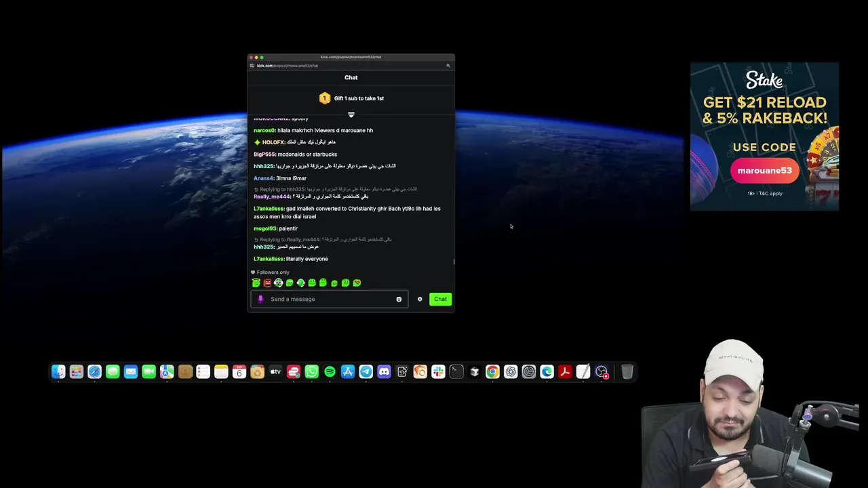
Task: Open Adobe Acrobat from the dock
Action: [565, 371]
